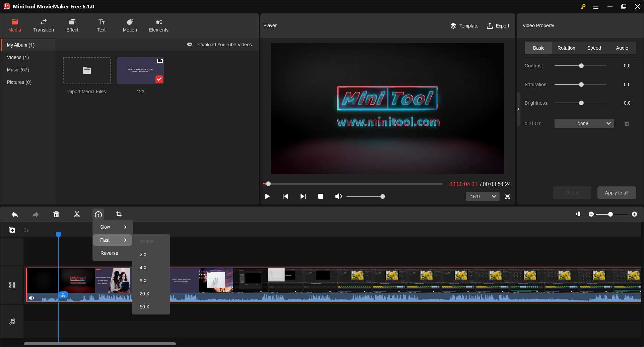Open the 3D LUT None dropdown
The image size is (644, 347).
click(584, 123)
